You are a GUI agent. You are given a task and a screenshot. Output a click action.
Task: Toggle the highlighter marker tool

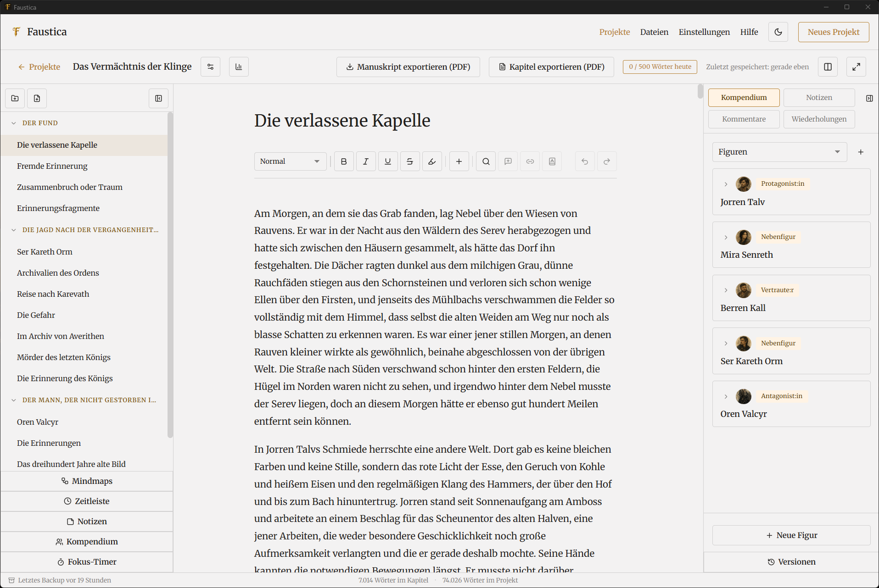click(432, 161)
